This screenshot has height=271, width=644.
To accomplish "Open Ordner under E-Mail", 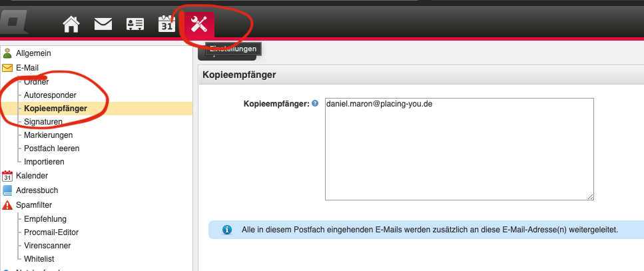I will pyautogui.click(x=36, y=82).
